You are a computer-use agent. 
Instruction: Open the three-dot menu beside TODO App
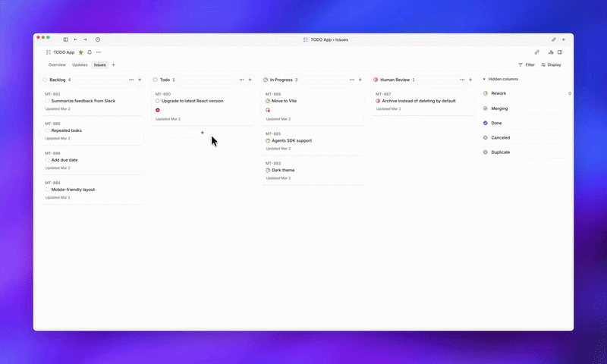pos(99,52)
